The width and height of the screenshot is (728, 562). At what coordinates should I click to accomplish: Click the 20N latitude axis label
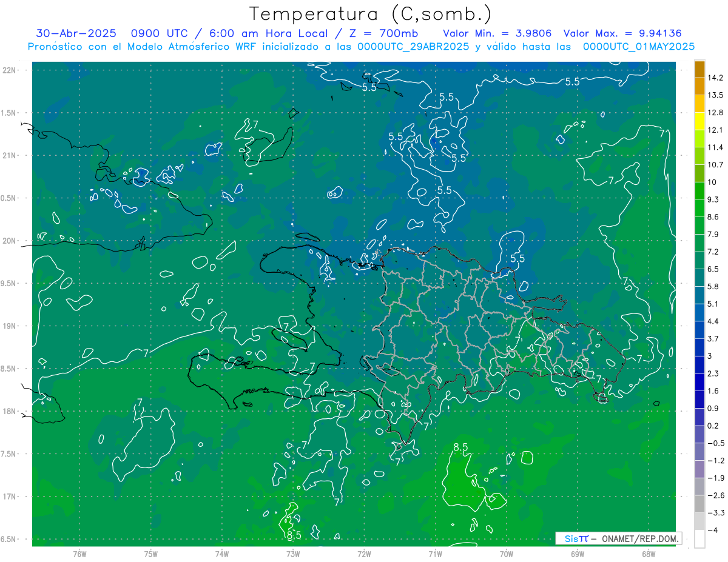(8, 241)
